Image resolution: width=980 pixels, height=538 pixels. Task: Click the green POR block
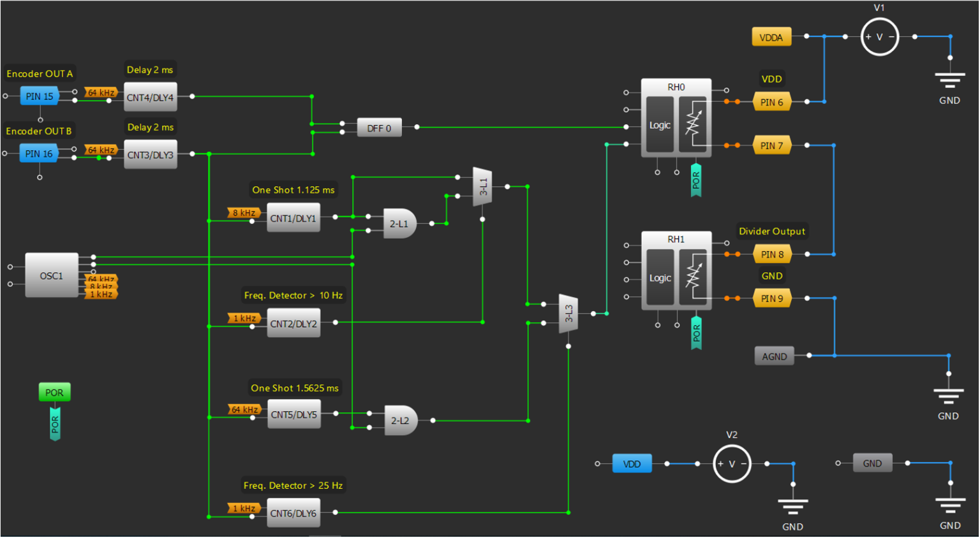54,392
